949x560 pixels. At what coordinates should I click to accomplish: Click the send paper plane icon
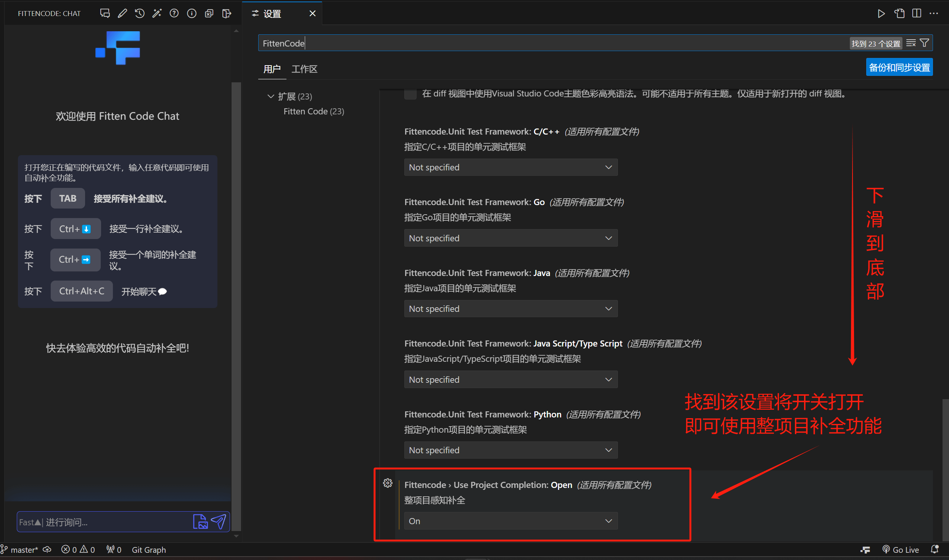219,521
